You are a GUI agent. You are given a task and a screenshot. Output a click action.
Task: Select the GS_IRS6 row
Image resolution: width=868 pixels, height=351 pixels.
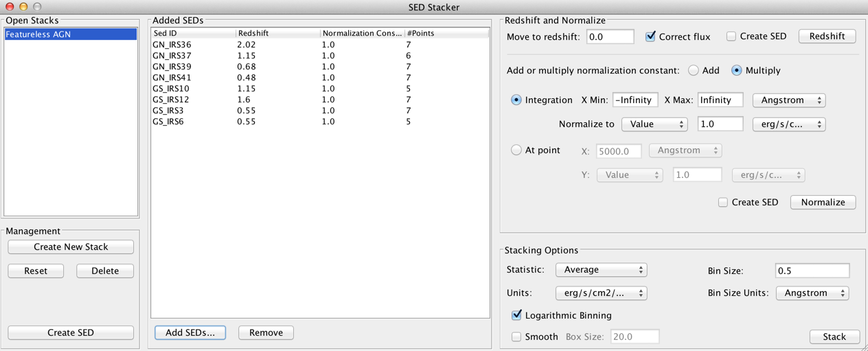[x=320, y=122]
